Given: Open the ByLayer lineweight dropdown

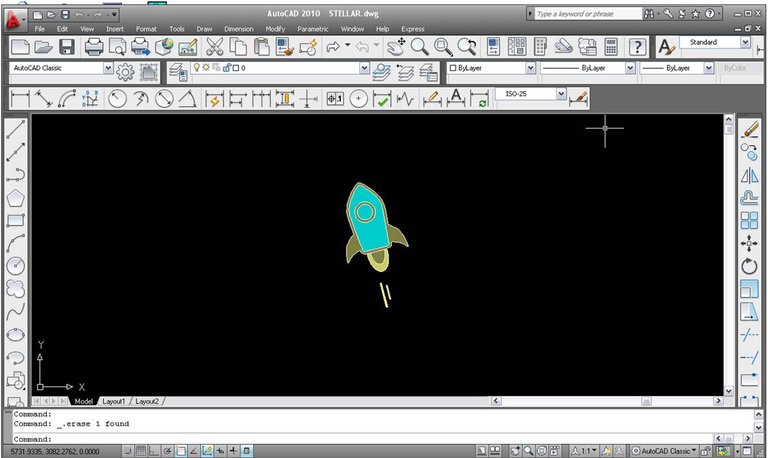Looking at the screenshot, I should [708, 68].
